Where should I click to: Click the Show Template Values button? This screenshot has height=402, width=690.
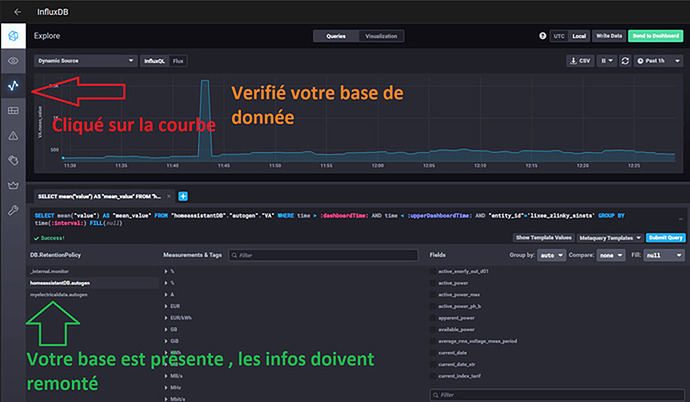(543, 238)
